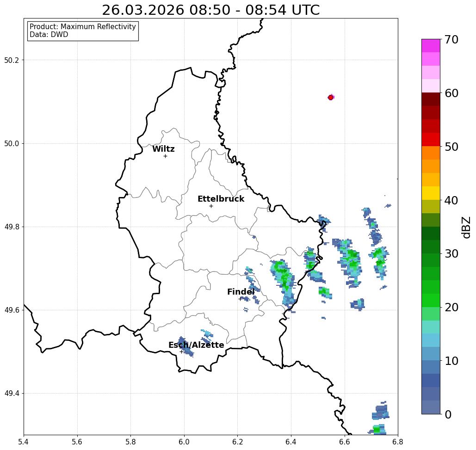This screenshot has width=476, height=450.
Task: Click the colorbar tick label 20
Action: (451, 308)
